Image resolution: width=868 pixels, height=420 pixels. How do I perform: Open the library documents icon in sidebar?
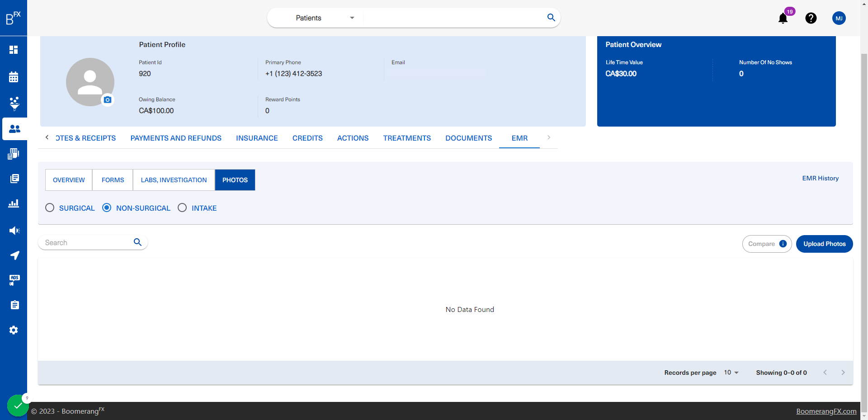tap(14, 179)
